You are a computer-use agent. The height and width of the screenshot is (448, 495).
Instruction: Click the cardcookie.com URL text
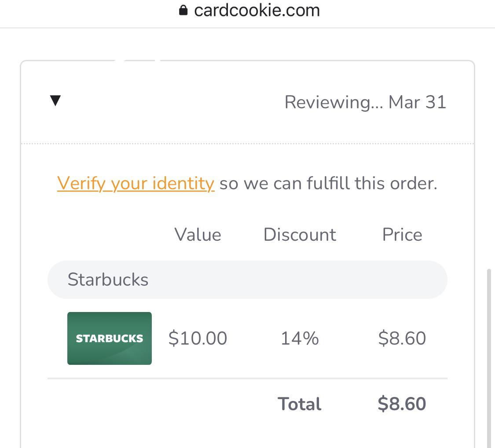tap(257, 10)
